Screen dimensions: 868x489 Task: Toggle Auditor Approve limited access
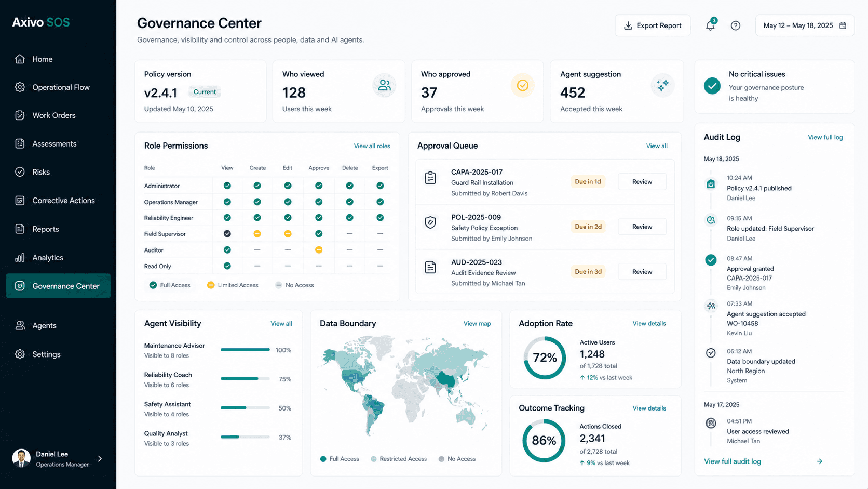319,250
